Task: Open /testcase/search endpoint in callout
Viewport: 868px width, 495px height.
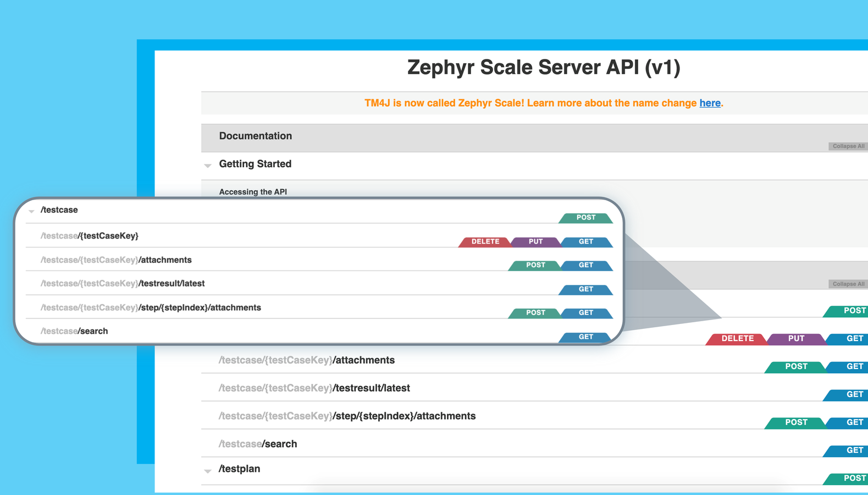Action: [x=74, y=331]
